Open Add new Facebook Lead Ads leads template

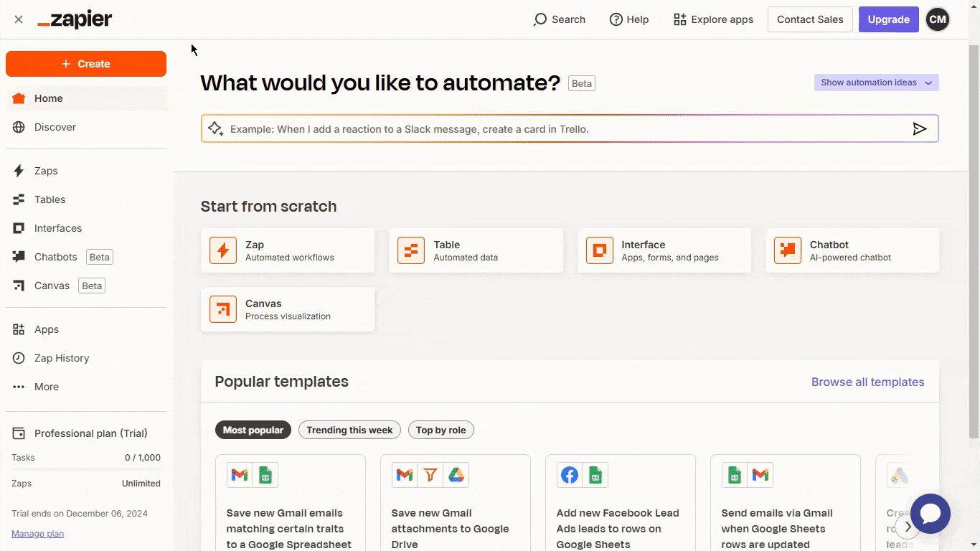621,502
